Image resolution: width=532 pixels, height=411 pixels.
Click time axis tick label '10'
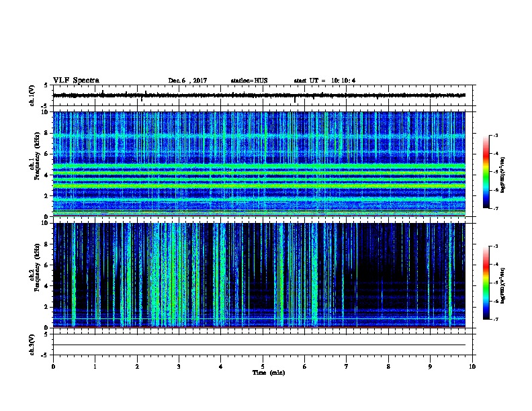[472, 367]
